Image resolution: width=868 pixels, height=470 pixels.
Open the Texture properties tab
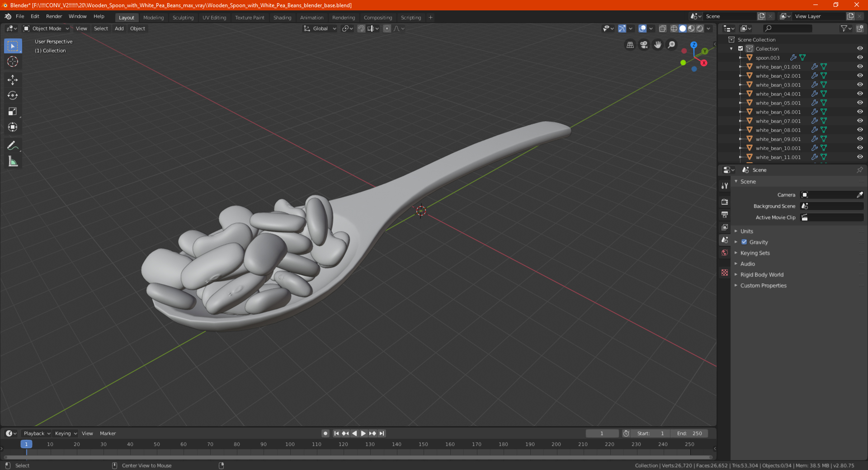[725, 273]
